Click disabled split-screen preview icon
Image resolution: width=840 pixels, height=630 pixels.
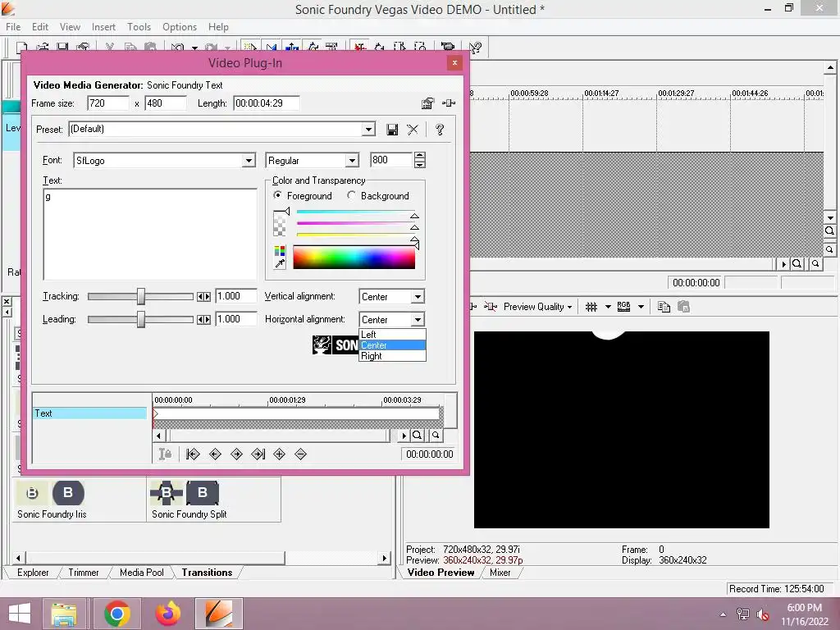[x=683, y=307]
